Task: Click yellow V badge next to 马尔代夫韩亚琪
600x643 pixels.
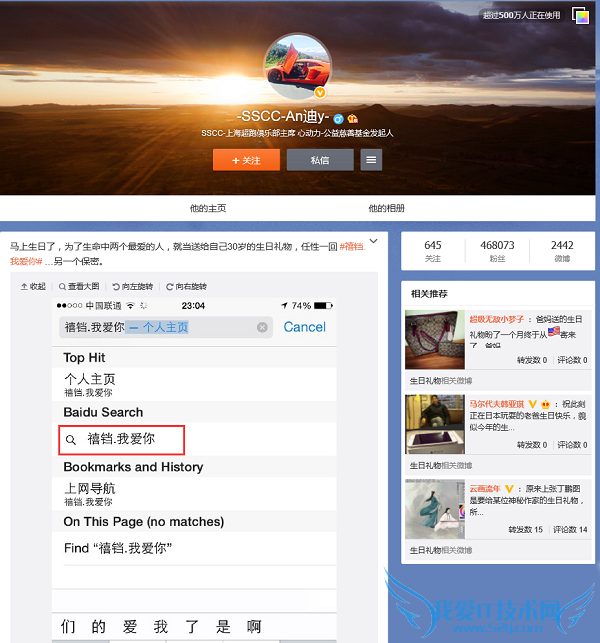Action: click(x=532, y=404)
